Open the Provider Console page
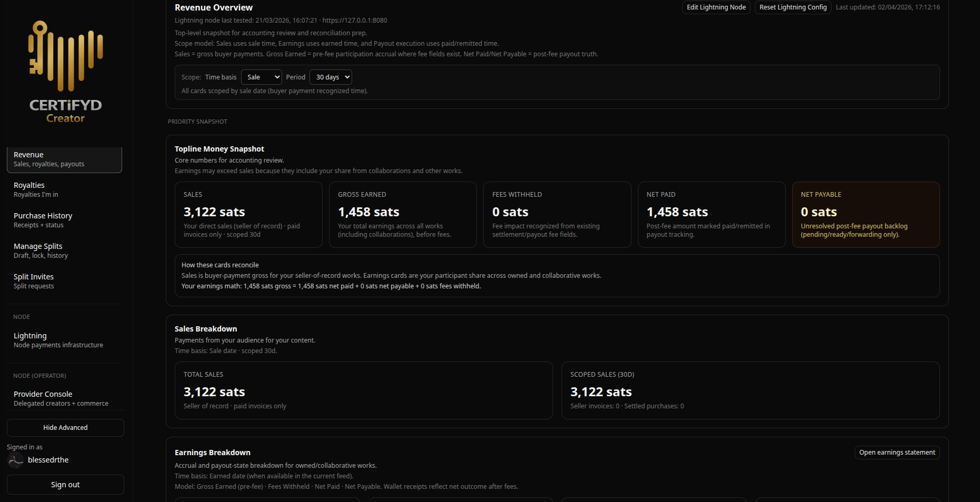The width and height of the screenshot is (980, 502). point(64,399)
